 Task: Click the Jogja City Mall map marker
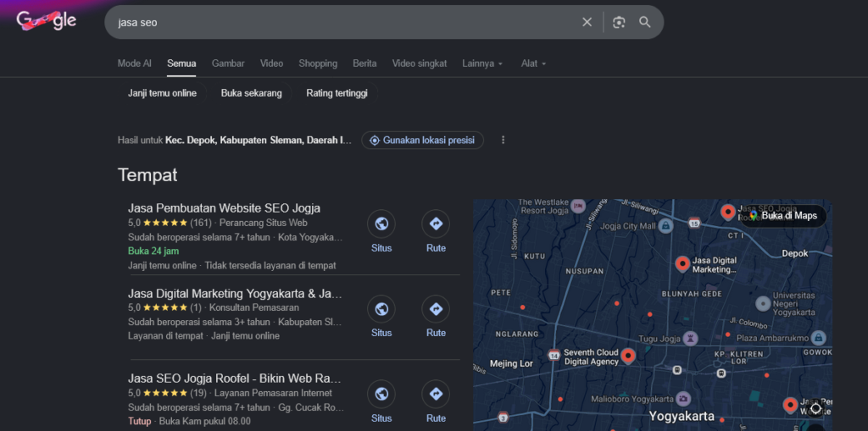666,225
